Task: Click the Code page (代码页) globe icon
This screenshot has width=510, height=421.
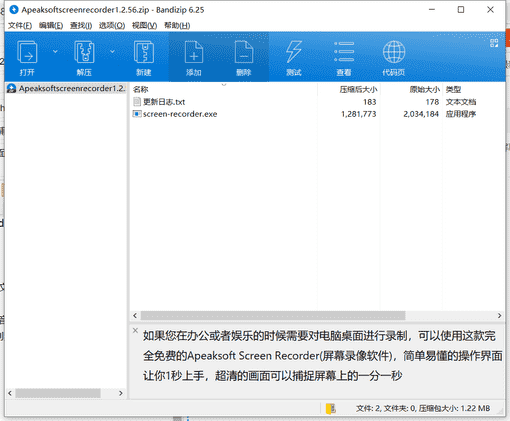Action: 394,52
